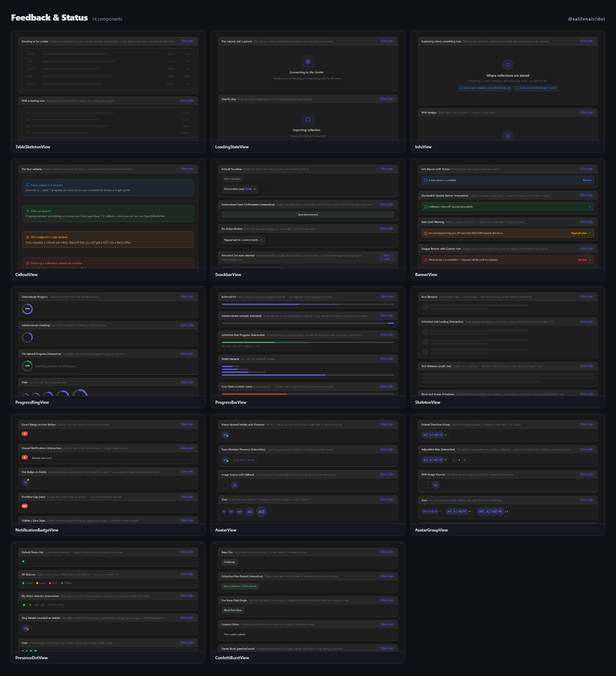Click the PS avatar beside Cycle status button
The image size is (616, 676).
(226, 460)
